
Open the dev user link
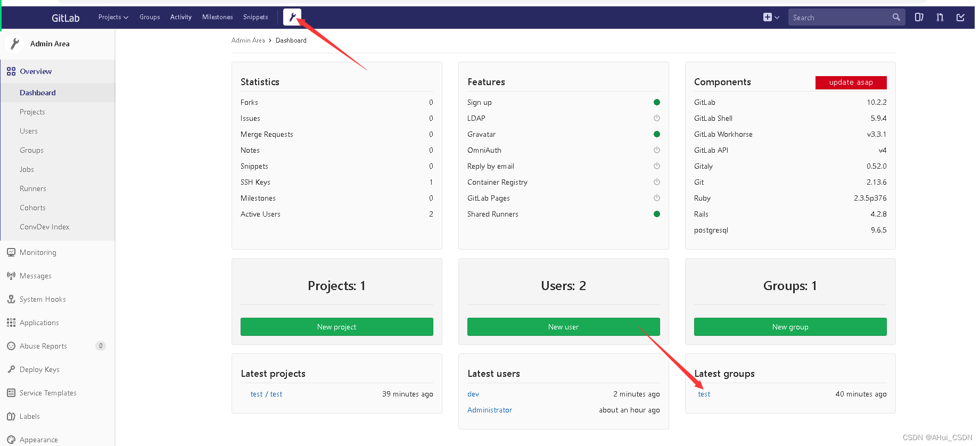[x=473, y=394]
